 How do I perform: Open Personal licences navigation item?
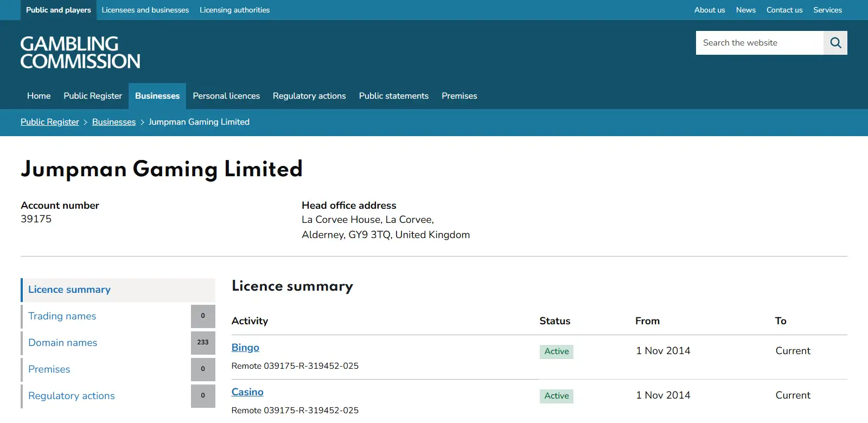coord(226,96)
